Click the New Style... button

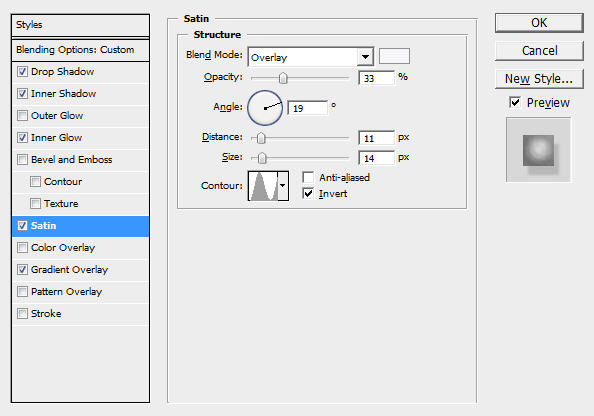pos(539,79)
